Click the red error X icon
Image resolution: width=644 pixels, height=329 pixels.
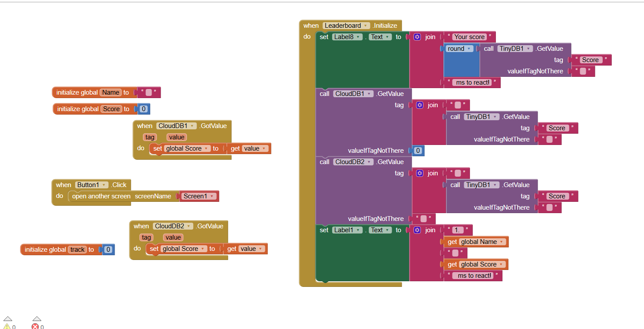tap(36, 326)
